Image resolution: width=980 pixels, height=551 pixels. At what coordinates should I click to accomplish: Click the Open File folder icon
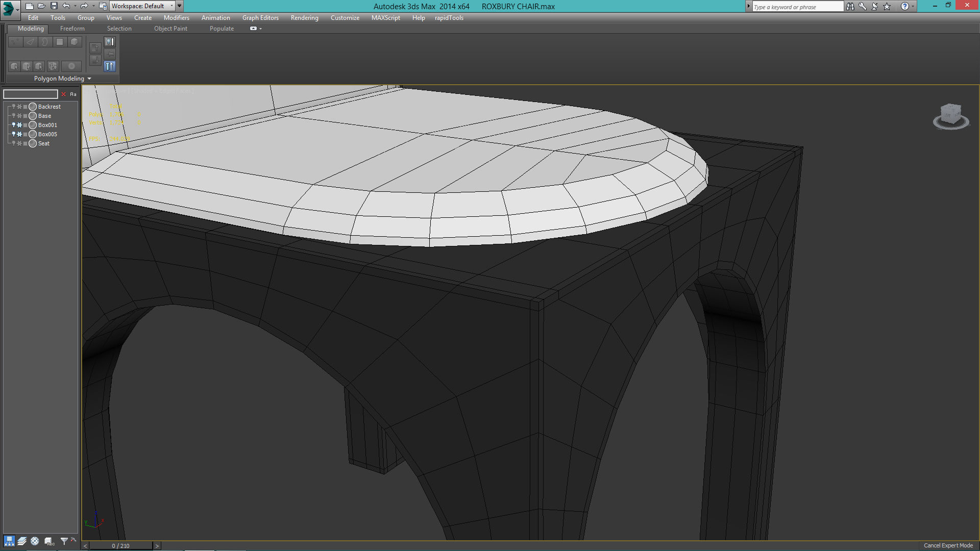(x=42, y=6)
